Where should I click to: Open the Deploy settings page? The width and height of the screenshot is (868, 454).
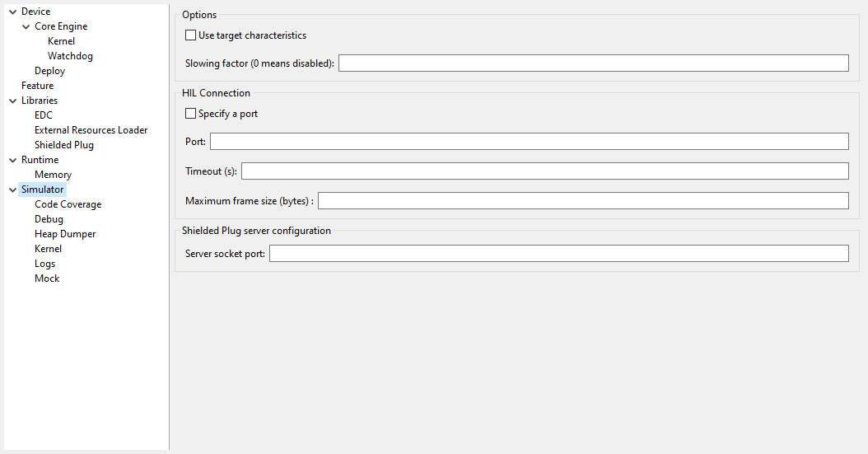(49, 71)
